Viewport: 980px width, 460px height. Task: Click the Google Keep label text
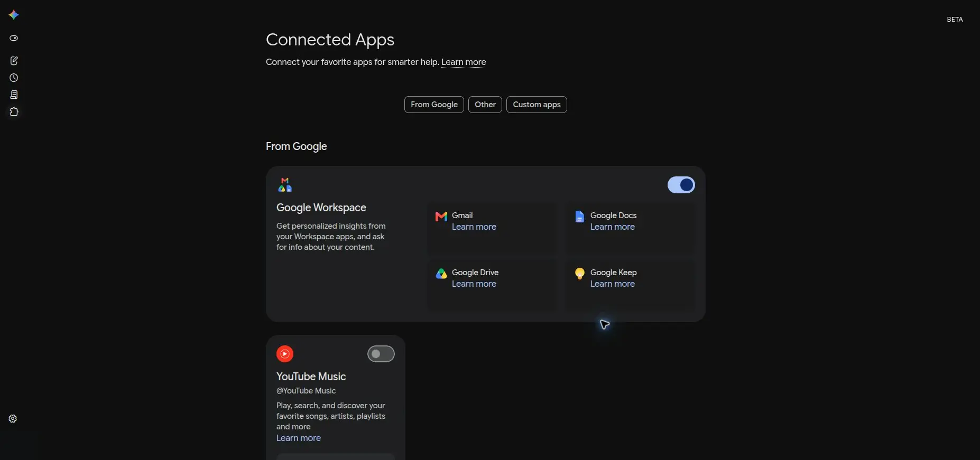(x=614, y=273)
